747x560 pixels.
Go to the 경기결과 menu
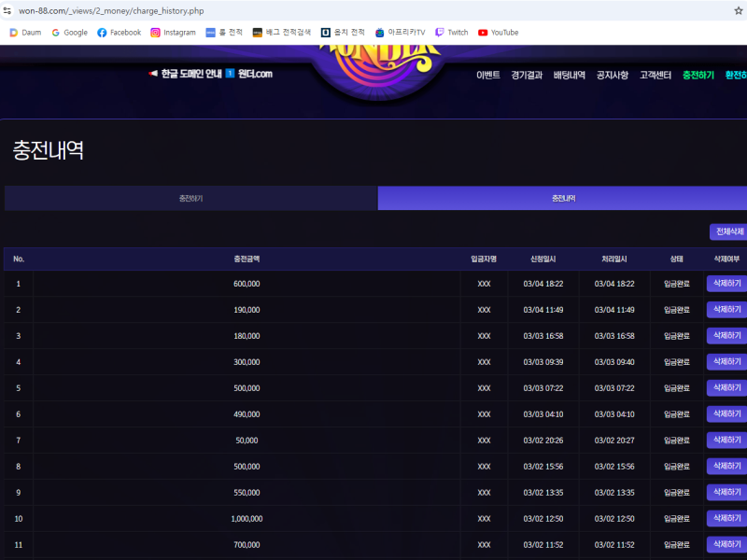527,75
